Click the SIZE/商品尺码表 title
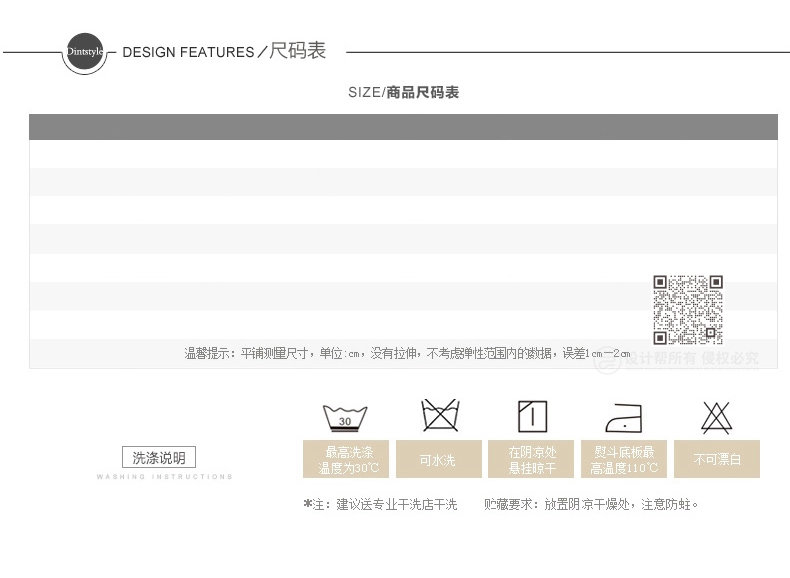 [403, 92]
